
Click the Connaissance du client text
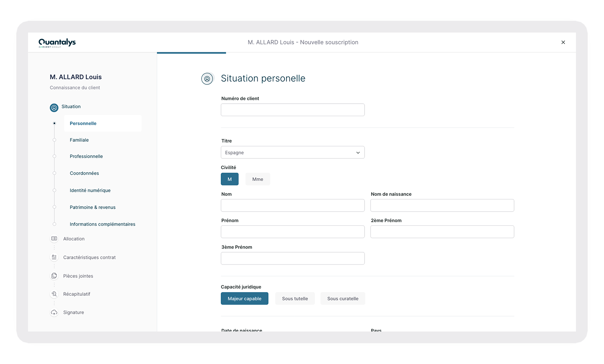[75, 87]
